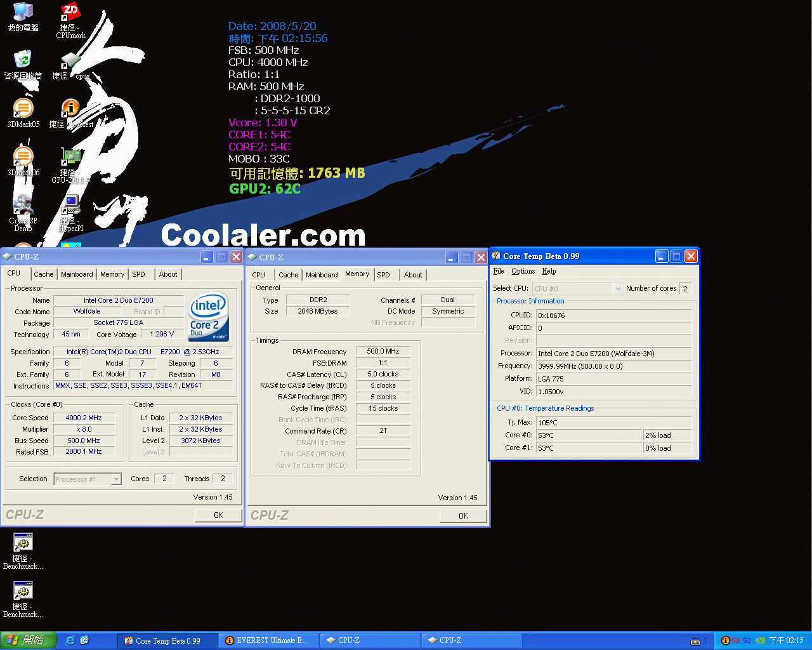Click the Frequency value 3999.99MHz in Core Temp

[x=613, y=366]
